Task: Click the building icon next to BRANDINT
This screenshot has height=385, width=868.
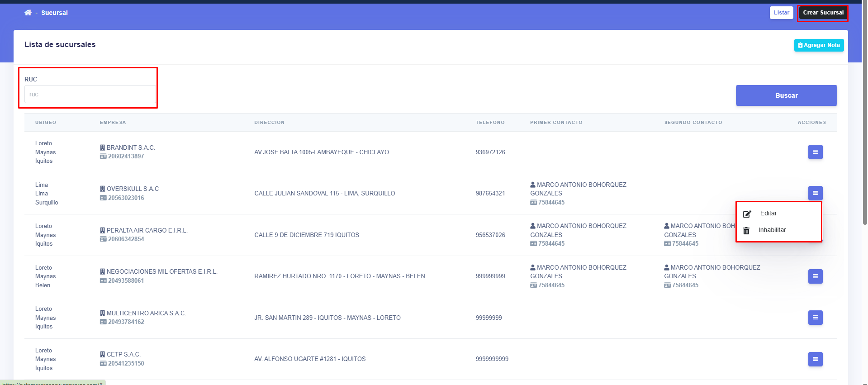Action: click(103, 148)
